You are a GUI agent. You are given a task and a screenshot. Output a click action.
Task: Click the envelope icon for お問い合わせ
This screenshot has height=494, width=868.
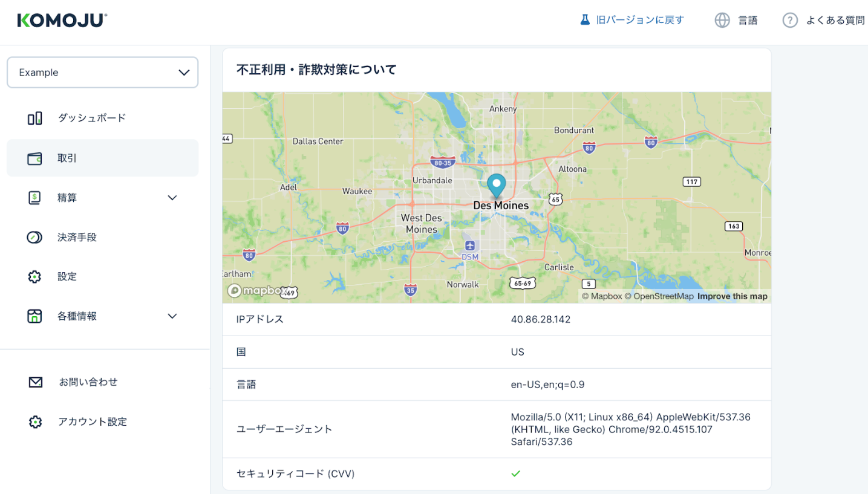36,382
